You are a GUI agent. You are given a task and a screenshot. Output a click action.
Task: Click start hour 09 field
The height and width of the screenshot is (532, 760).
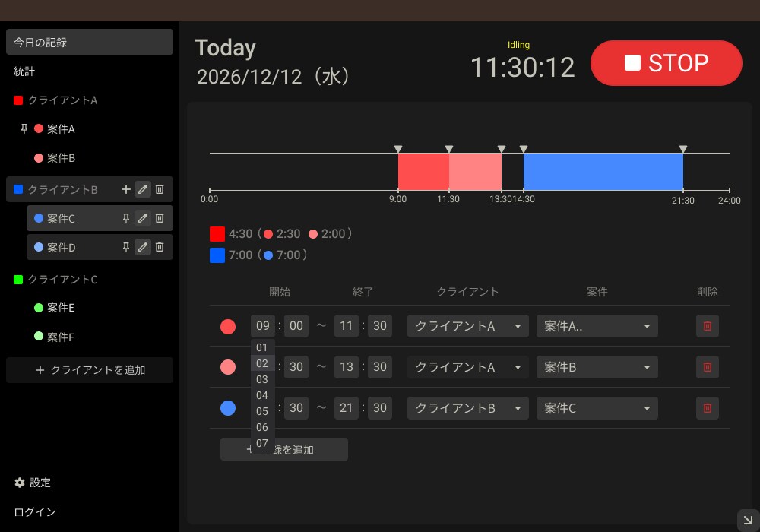click(x=263, y=326)
